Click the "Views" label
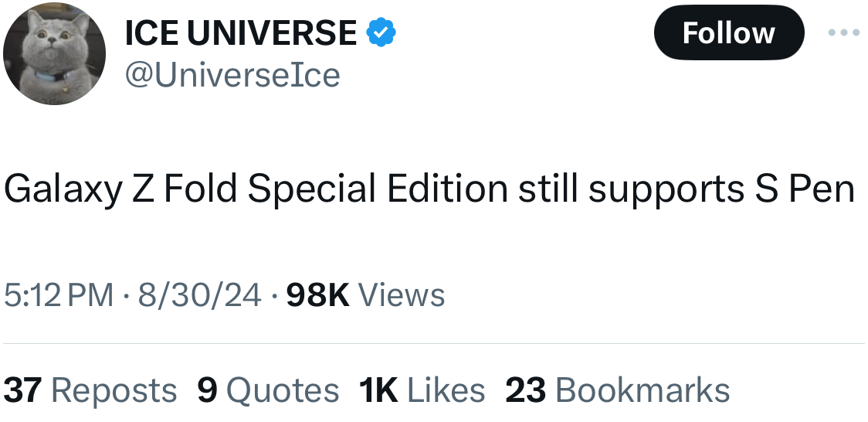The width and height of the screenshot is (868, 422). pyautogui.click(x=402, y=295)
